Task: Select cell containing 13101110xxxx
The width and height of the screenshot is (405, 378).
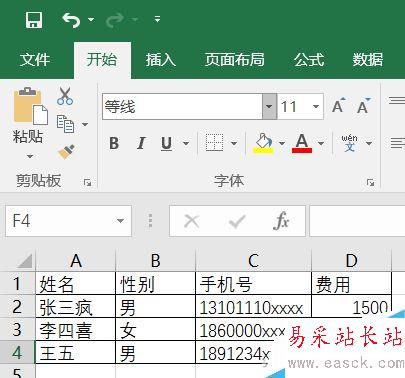Action: [253, 306]
